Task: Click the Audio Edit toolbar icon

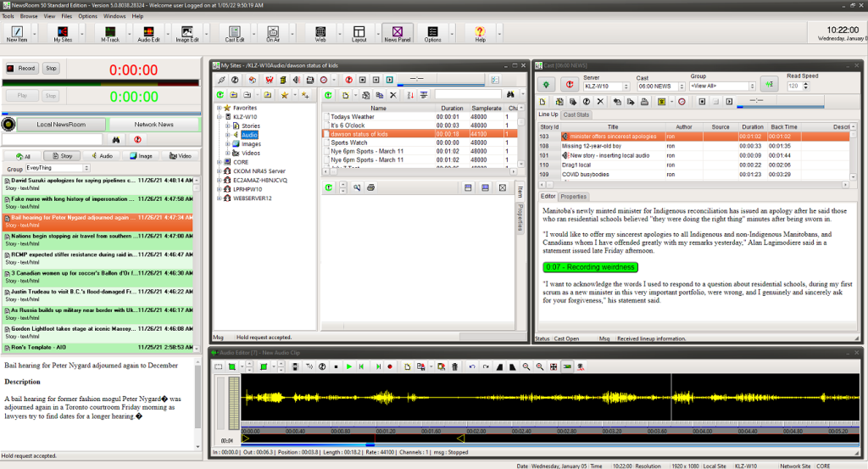Action: pyautogui.click(x=148, y=33)
